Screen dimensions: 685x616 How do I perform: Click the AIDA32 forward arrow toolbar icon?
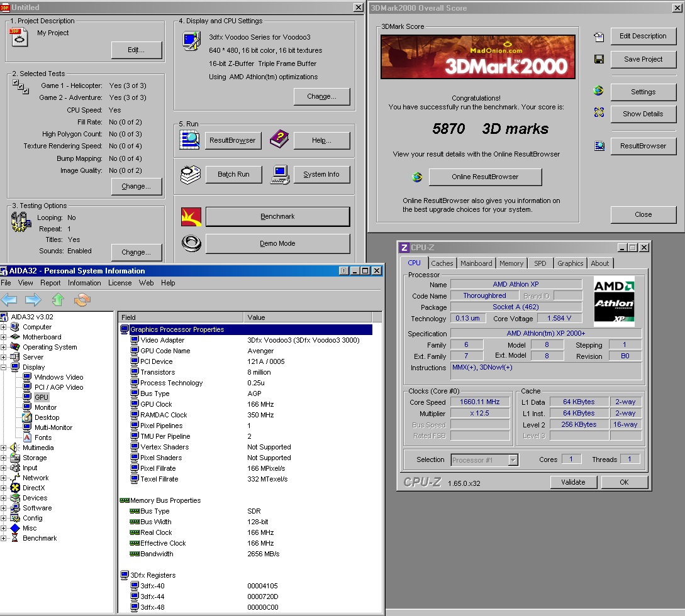(x=33, y=300)
